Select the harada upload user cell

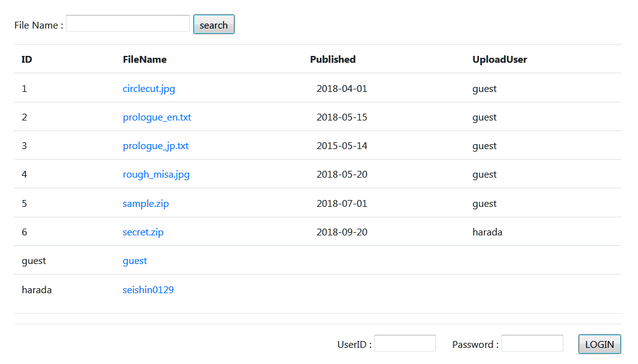487,232
